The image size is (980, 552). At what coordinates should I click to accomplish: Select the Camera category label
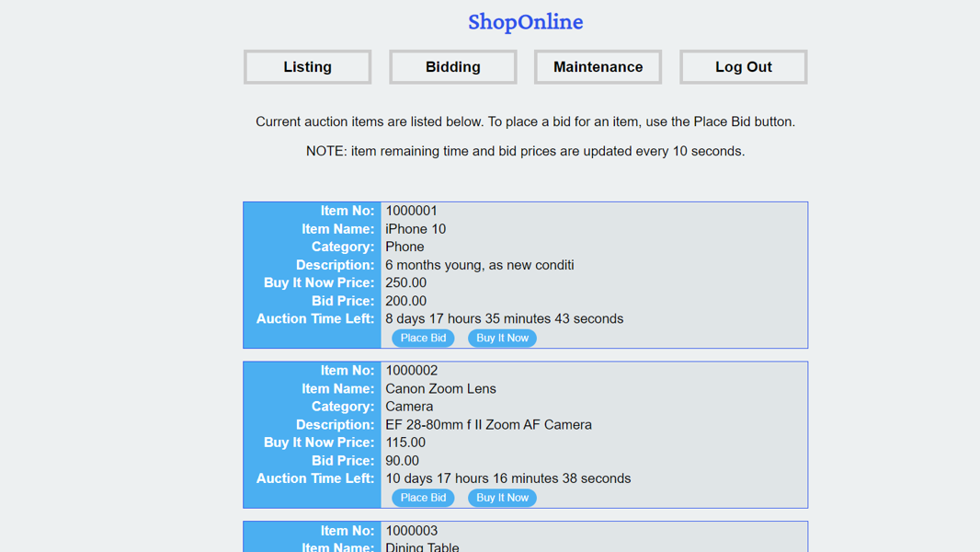pos(409,406)
